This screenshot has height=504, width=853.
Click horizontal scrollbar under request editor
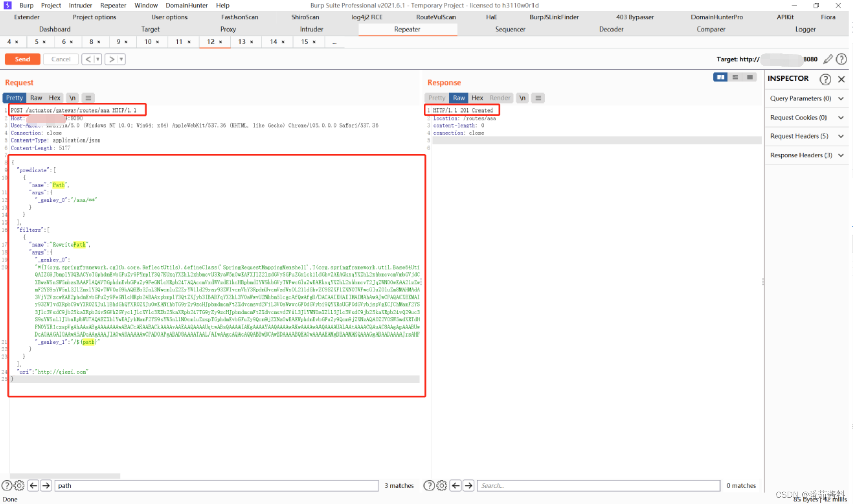(65, 476)
